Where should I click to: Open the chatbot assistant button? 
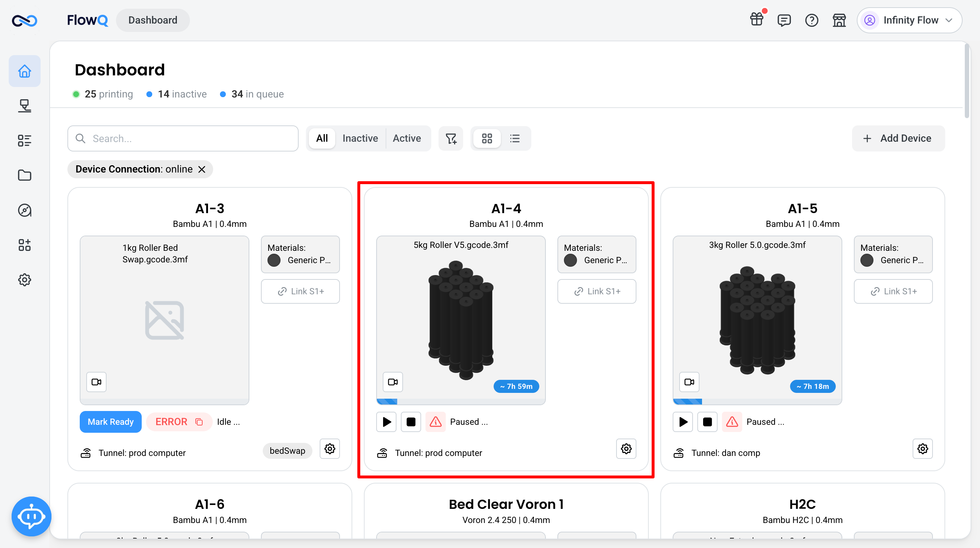point(31,516)
